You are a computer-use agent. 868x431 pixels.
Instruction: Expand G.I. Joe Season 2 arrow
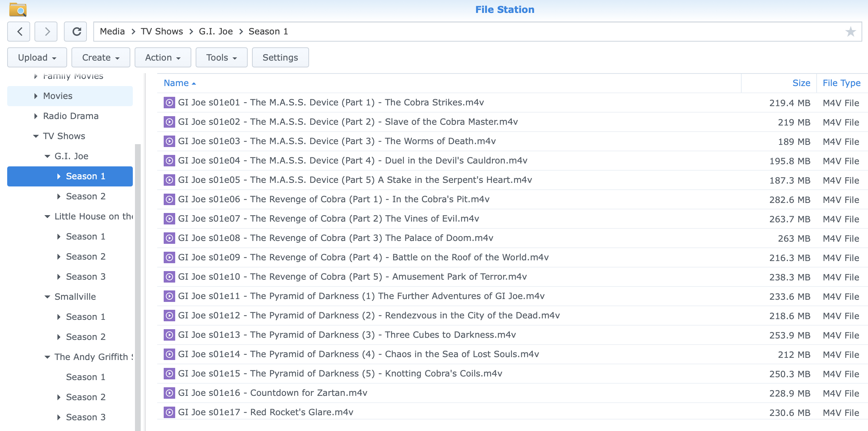coord(59,196)
